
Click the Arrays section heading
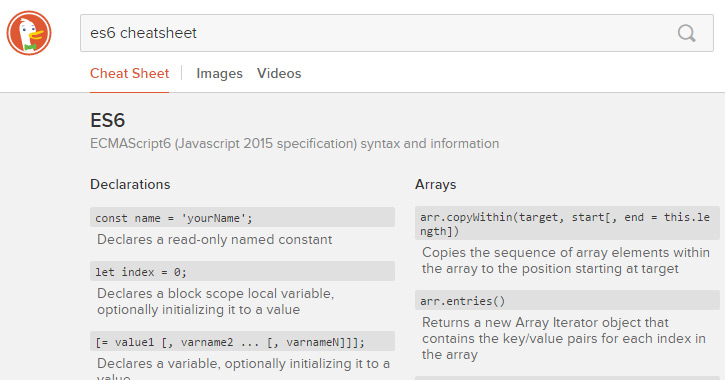tap(436, 184)
